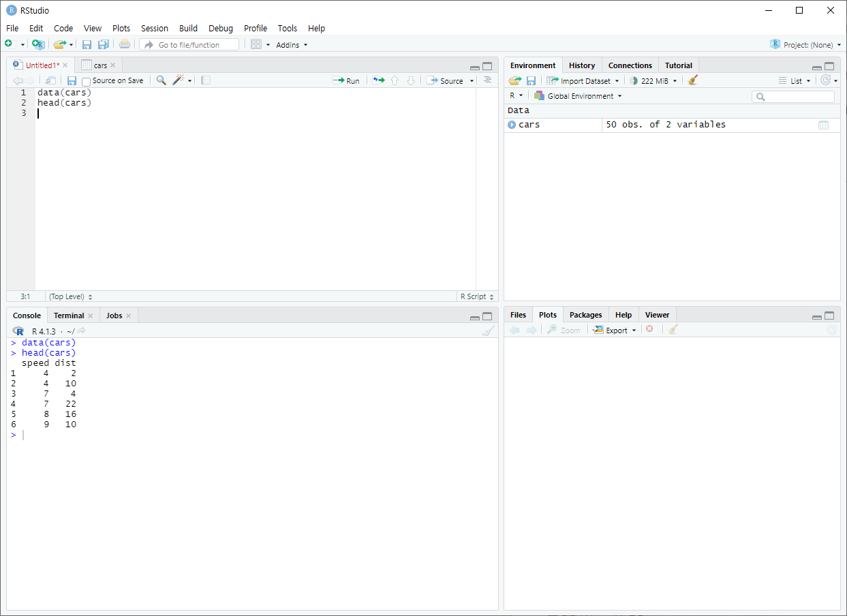Run the current line with Run button

point(346,80)
